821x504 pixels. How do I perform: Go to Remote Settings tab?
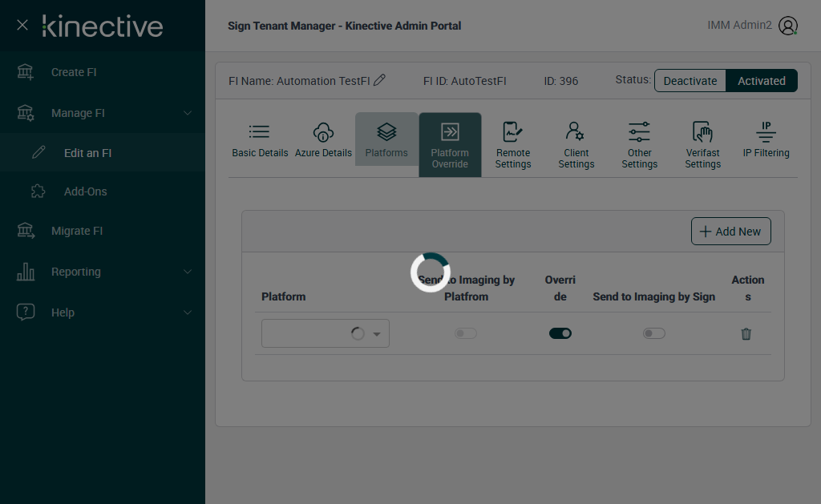(x=513, y=145)
